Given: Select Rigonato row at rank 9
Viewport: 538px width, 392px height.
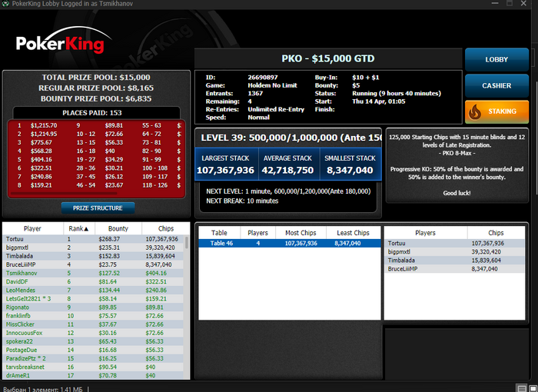Looking at the screenshot, I should tap(94, 307).
